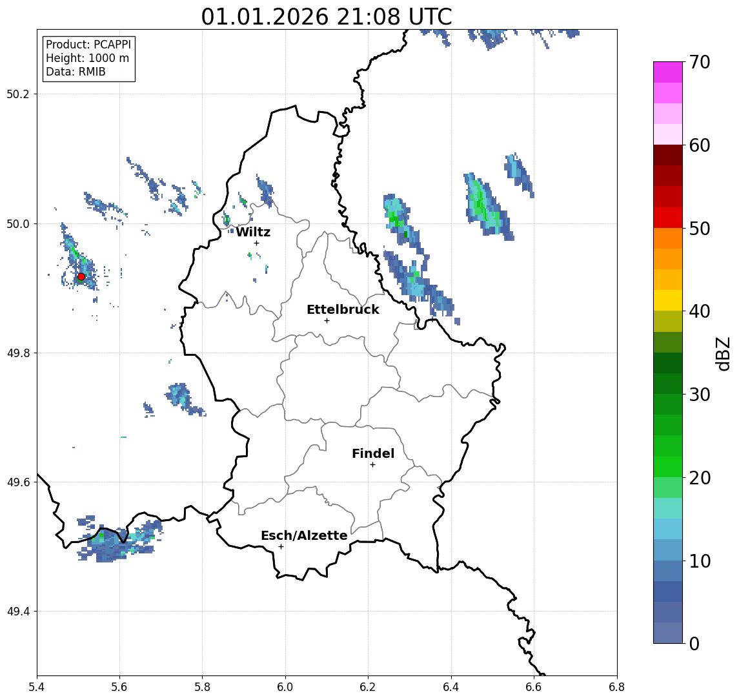Click the cross marker below Esch/Alzette
This screenshot has height=700, width=739.
281,547
